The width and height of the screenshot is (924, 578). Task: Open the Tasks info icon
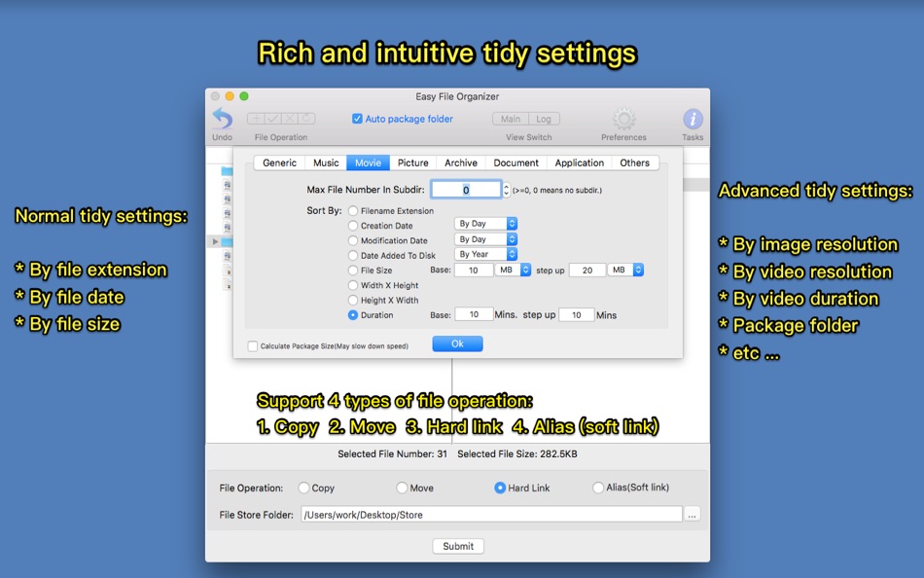tap(693, 119)
